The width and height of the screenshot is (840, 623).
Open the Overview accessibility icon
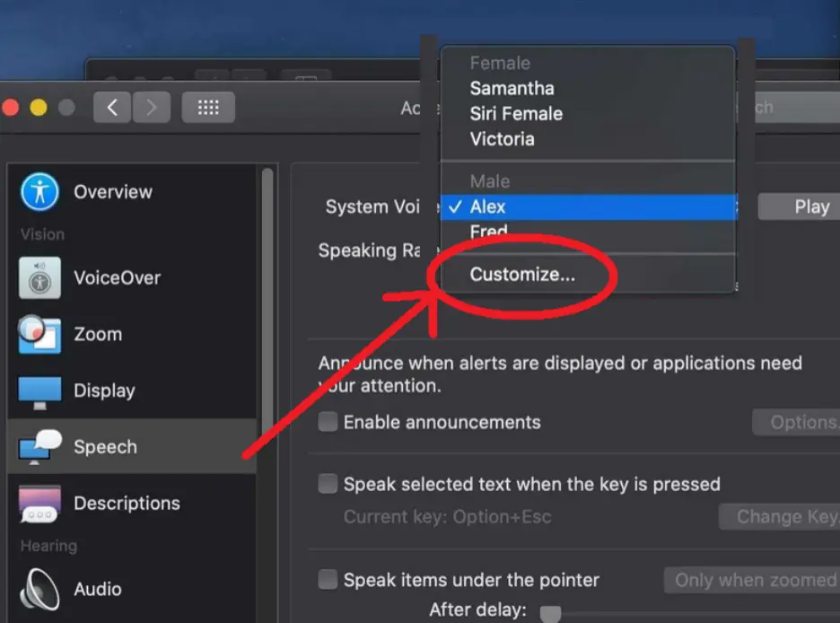click(x=39, y=192)
